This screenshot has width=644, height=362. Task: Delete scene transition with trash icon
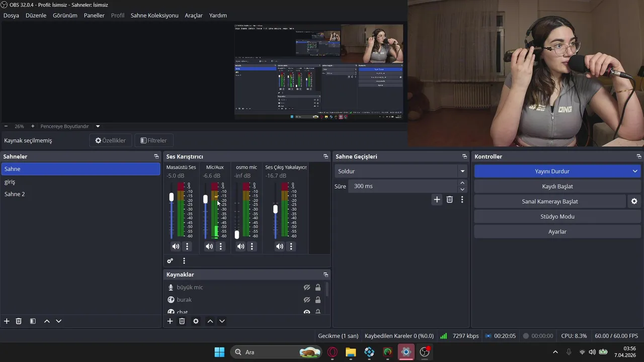coord(450,200)
